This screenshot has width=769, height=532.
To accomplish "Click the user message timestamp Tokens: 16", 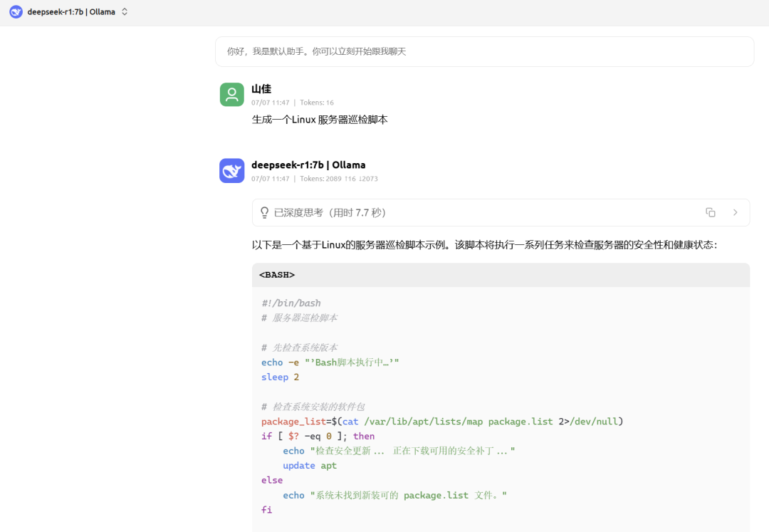I will [x=317, y=103].
